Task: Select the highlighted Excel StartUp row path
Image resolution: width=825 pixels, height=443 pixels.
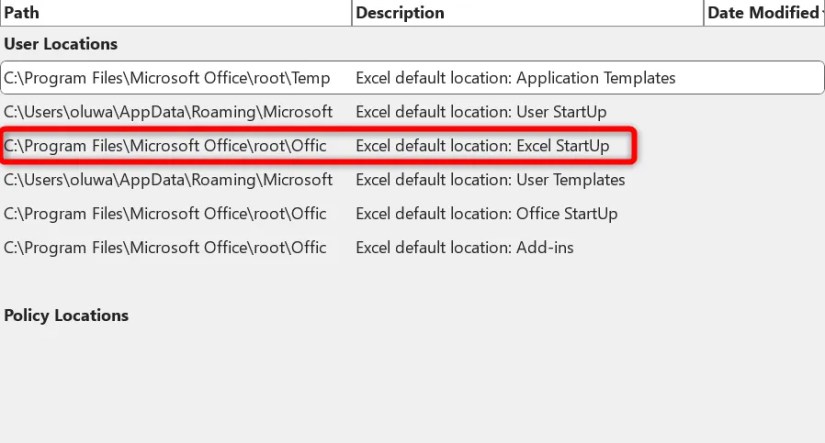Action: [165, 146]
